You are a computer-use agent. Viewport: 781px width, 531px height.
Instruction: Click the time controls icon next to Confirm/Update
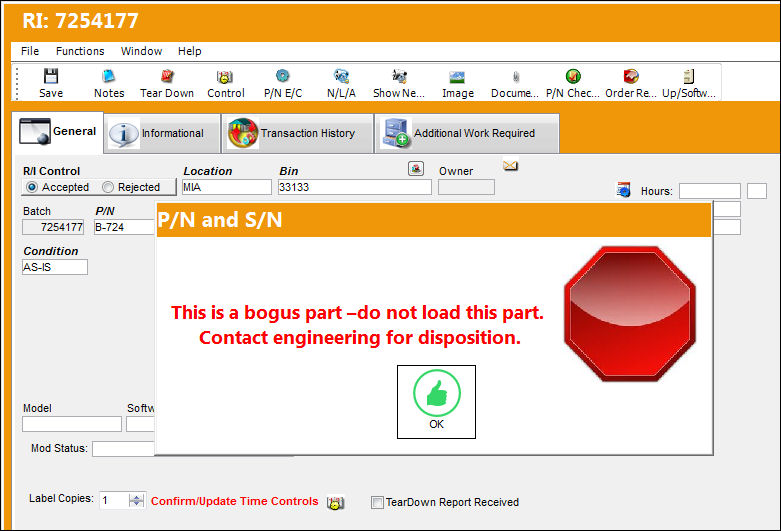pos(336,502)
